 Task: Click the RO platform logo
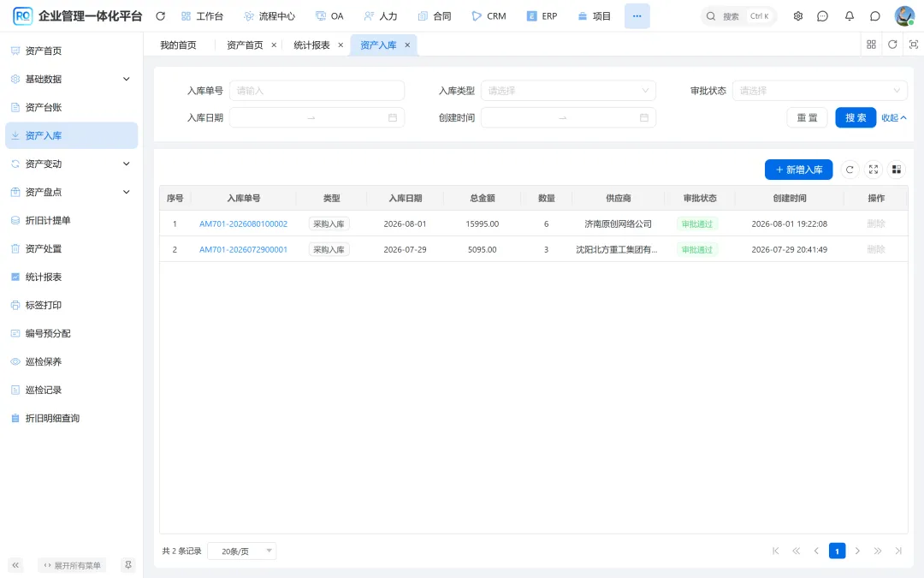[x=22, y=16]
